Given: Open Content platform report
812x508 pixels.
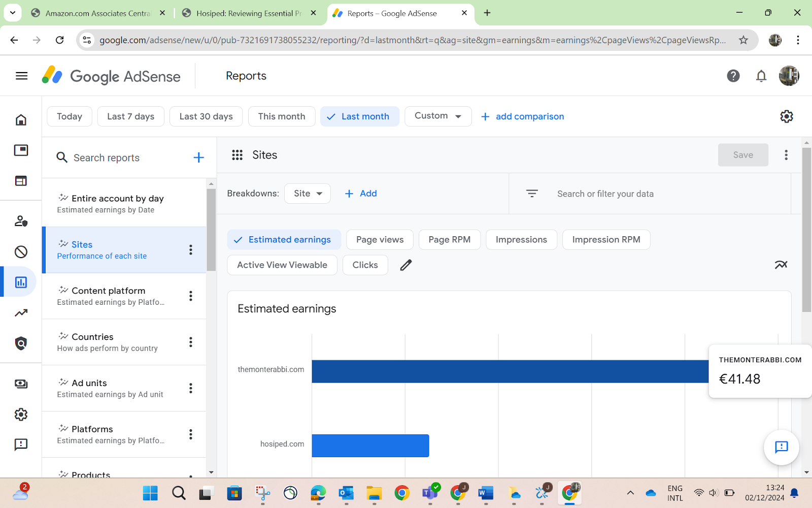Looking at the screenshot, I should (124, 296).
